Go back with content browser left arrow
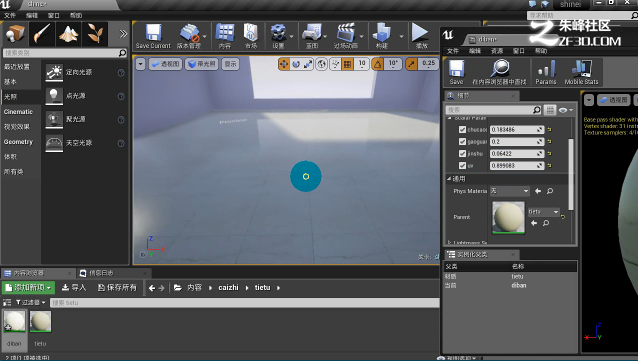This screenshot has width=638, height=361. pos(152,288)
